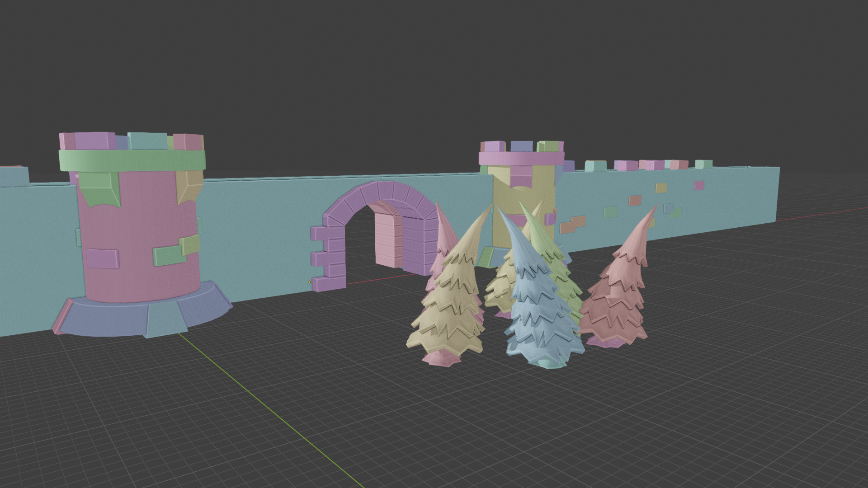Click the magenta brick on right wall
The height and width of the screenshot is (488, 868).
tap(699, 185)
